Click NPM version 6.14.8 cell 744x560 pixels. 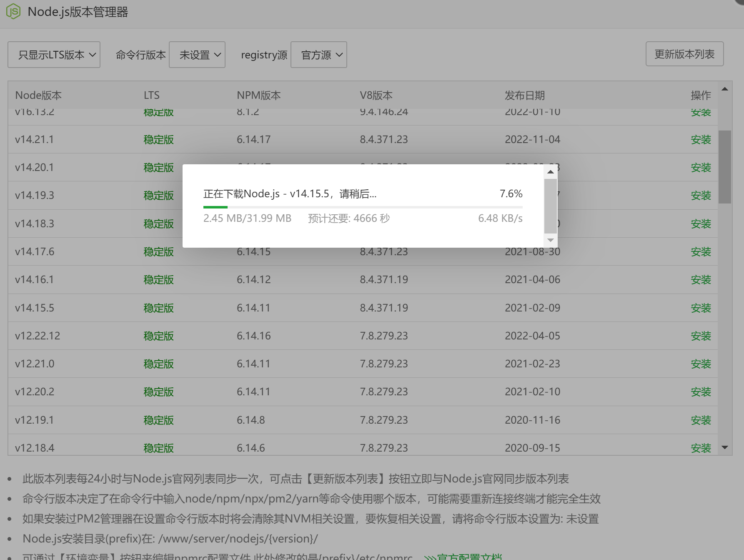click(x=251, y=420)
